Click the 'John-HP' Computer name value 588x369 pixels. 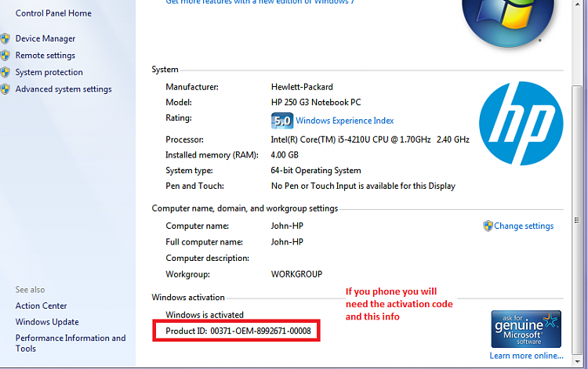tap(287, 226)
